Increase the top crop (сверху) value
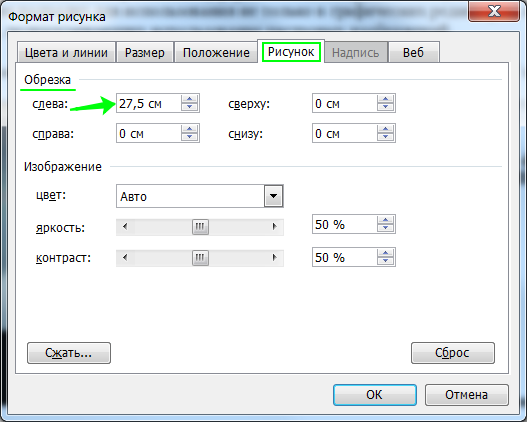Viewport: 527px width, 422px height. (386, 99)
